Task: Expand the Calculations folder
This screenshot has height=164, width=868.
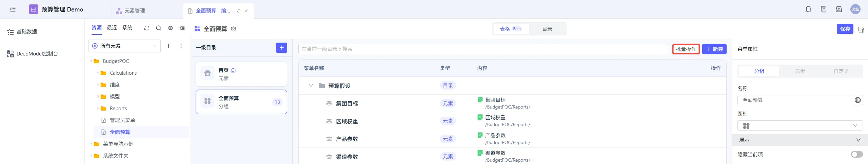Action: pyautogui.click(x=98, y=73)
